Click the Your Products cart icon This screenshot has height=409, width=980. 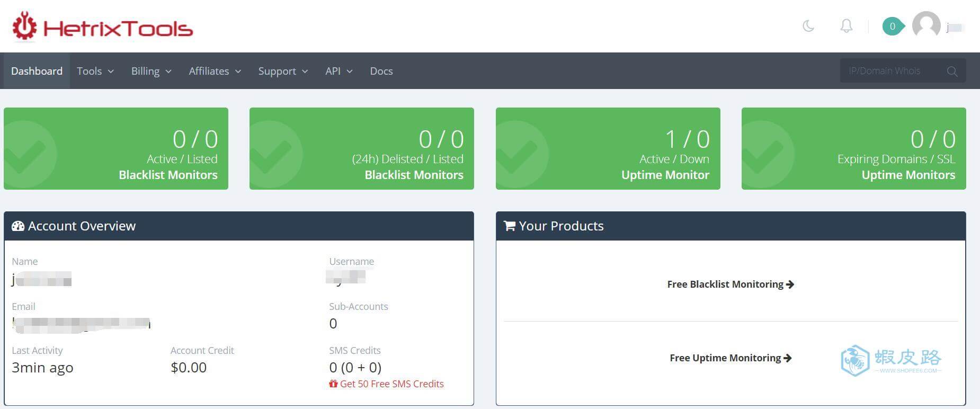click(x=510, y=226)
